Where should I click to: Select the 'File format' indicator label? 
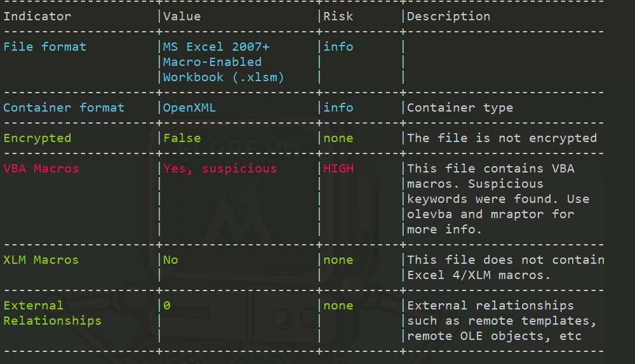44,47
